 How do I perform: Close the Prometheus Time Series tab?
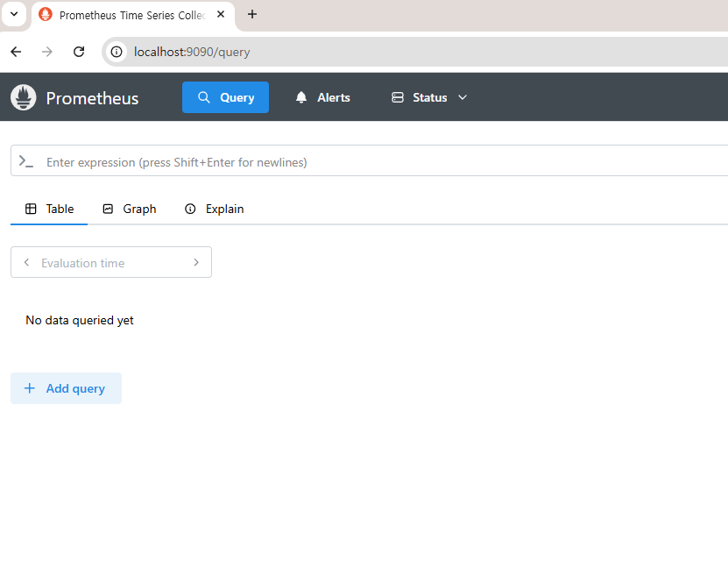pyautogui.click(x=221, y=14)
